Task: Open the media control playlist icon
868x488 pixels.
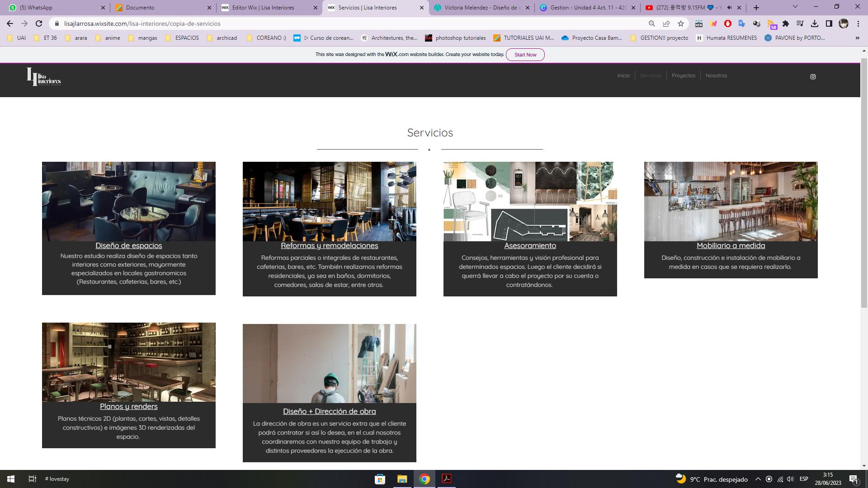Action: point(800,23)
